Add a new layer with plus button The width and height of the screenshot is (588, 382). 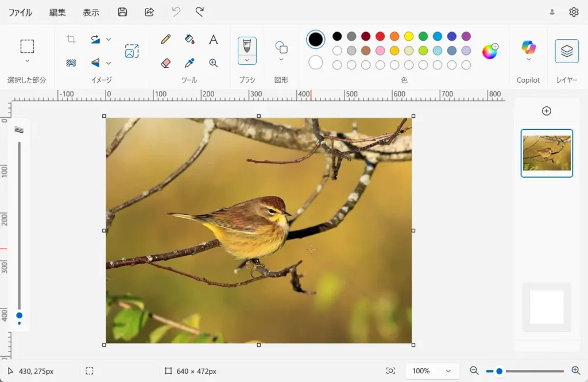[546, 111]
